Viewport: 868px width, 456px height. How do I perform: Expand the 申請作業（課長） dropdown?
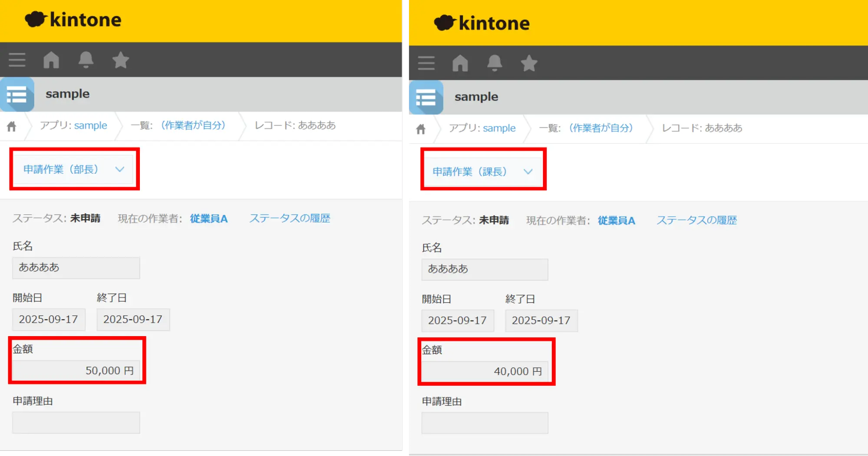pyautogui.click(x=482, y=172)
